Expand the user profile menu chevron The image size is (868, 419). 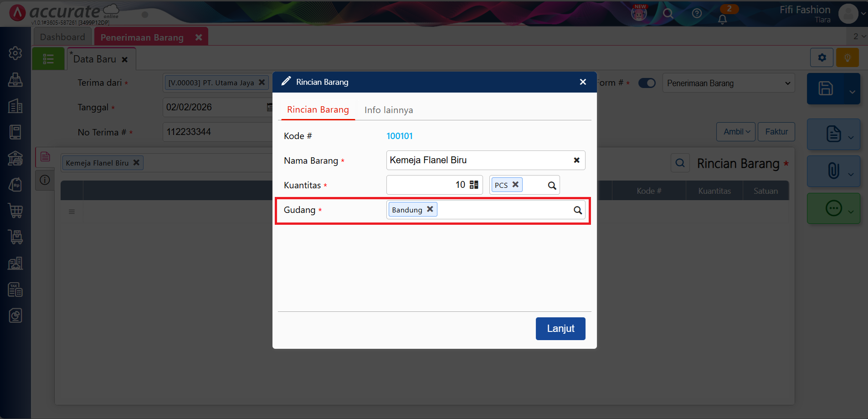tap(863, 14)
